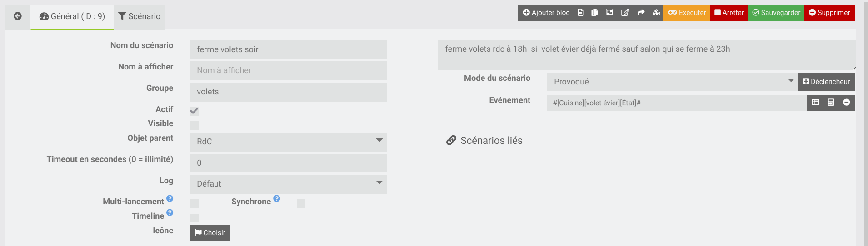Click the cubes template icon

(x=656, y=13)
